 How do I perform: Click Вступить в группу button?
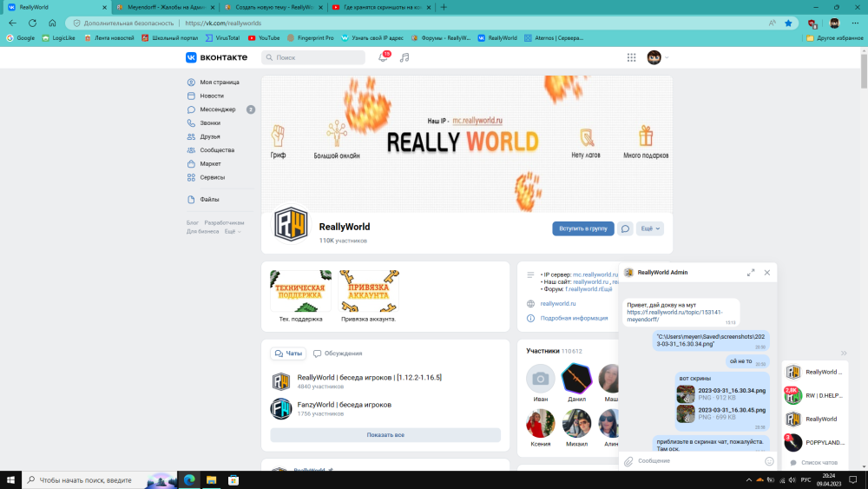click(x=583, y=228)
